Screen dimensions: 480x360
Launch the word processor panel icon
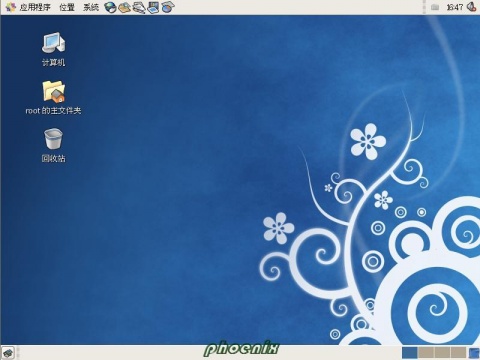139,7
